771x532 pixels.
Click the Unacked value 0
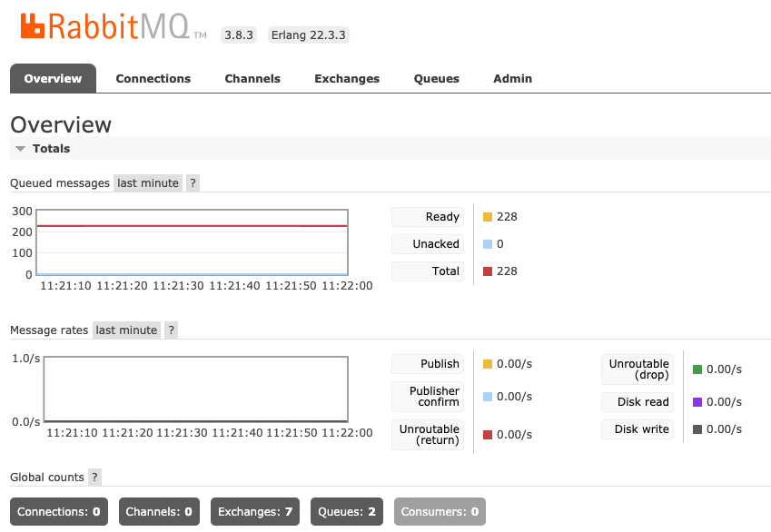[x=500, y=244]
